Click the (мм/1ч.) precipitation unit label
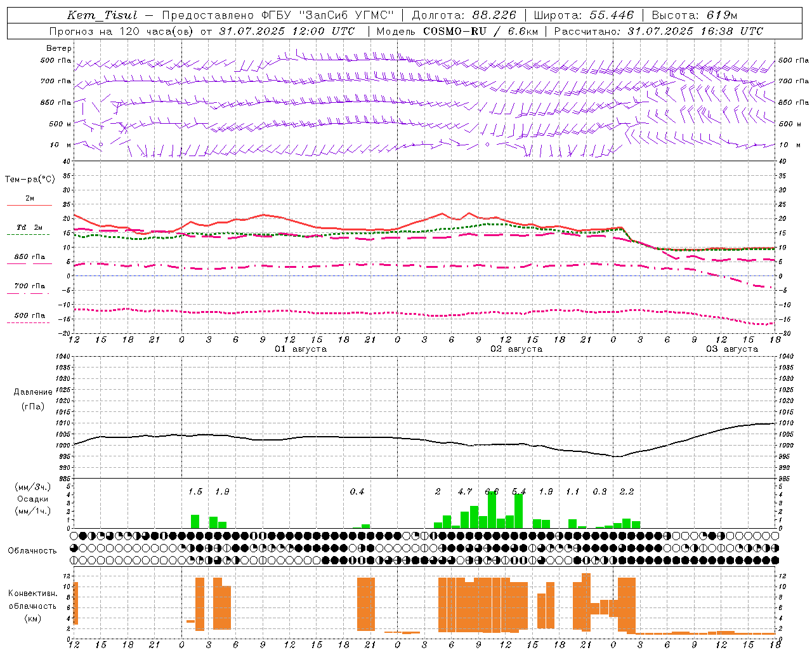812x650 pixels. 33,511
